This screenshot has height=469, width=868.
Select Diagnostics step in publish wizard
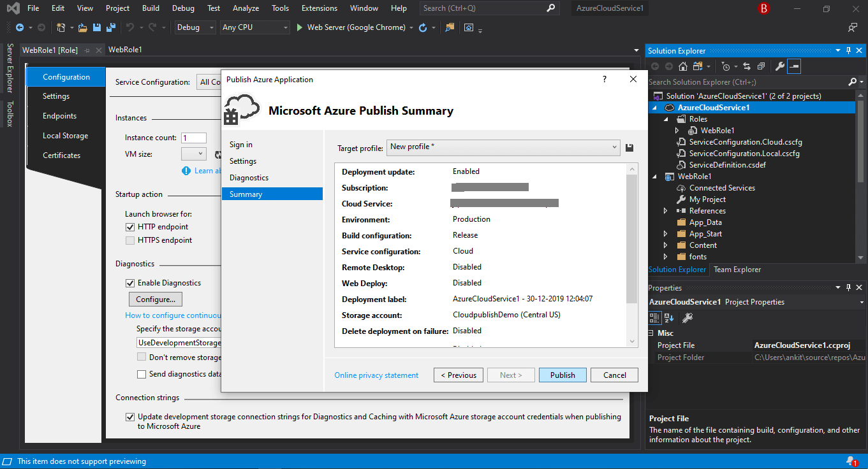[272, 178]
